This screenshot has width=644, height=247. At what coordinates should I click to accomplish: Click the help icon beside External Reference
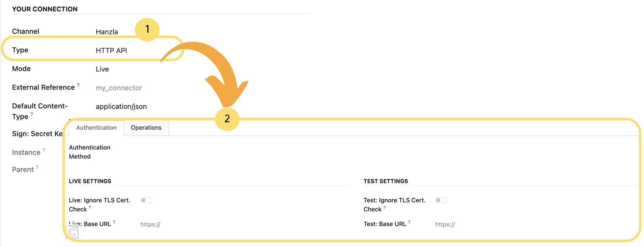(78, 85)
